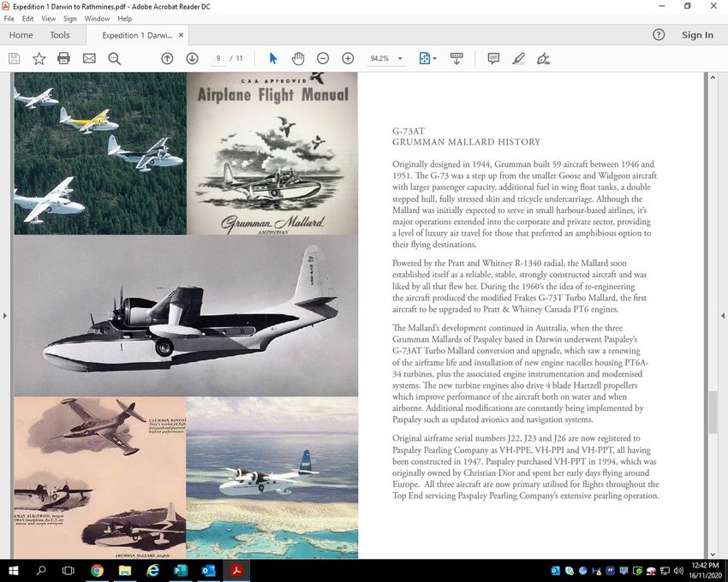Click the "Original airframe serial numbers" line
The height and width of the screenshot is (582, 728).
[516, 438]
